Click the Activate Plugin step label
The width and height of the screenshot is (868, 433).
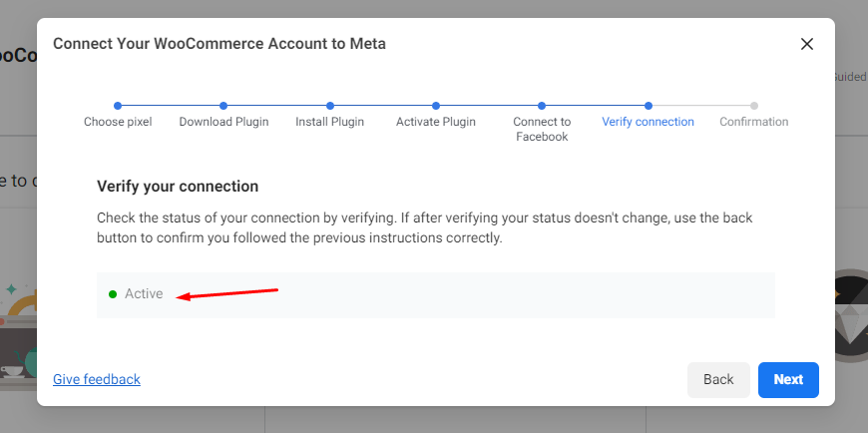point(436,122)
